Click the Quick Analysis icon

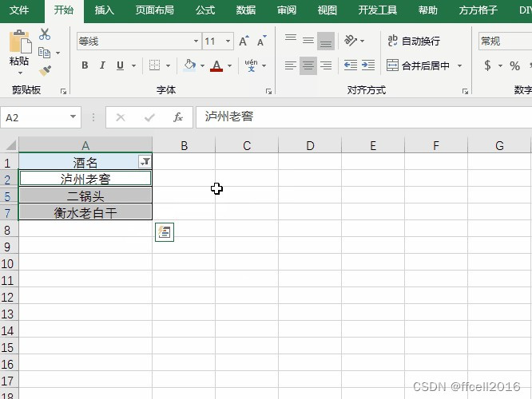click(165, 232)
